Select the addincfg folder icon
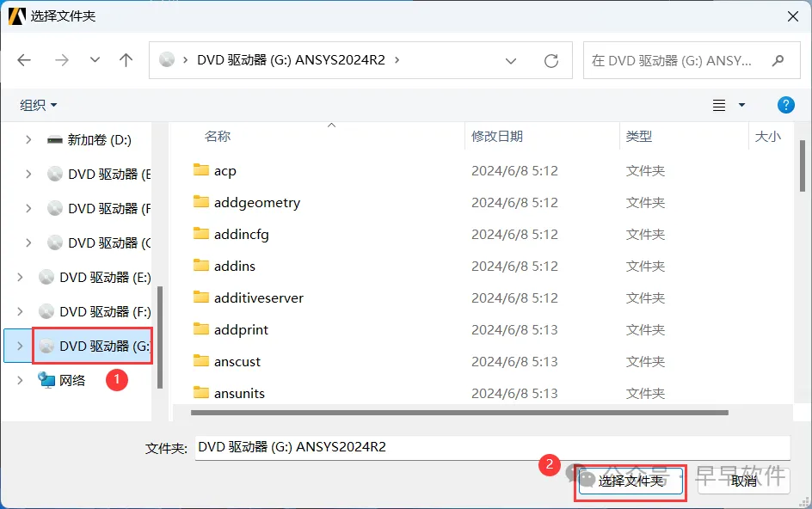 [x=201, y=234]
